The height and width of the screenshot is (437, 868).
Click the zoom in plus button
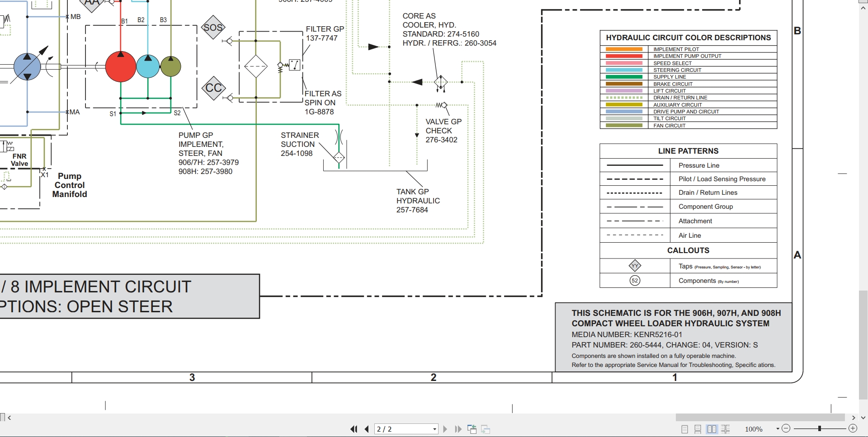(853, 428)
